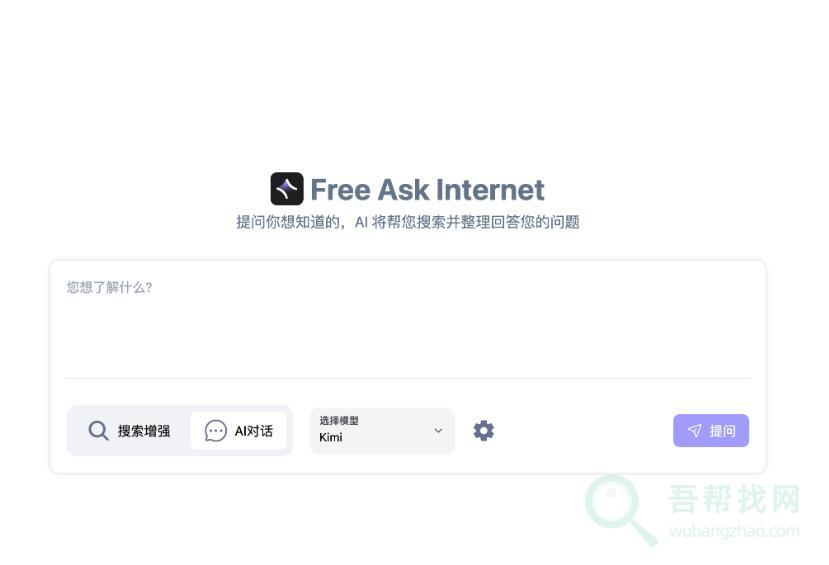Click the chat bubble icon beside AI对话
The width and height of the screenshot is (829, 565).
point(216,431)
